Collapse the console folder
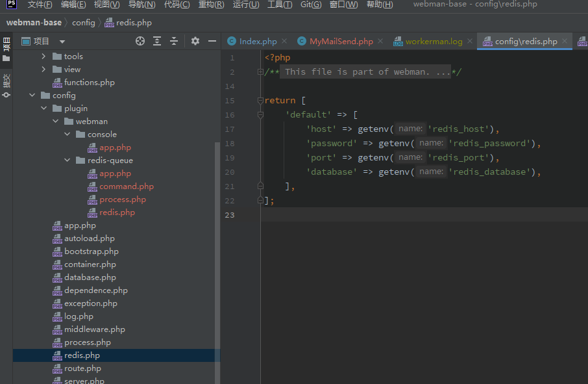 (x=67, y=134)
